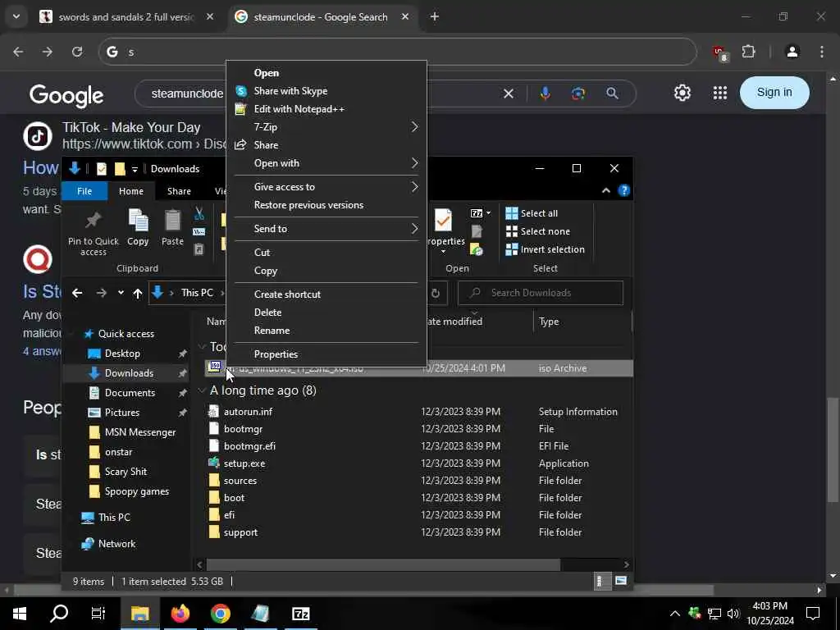Select Edit with Notepad++
The image size is (840, 630).
pos(299,109)
